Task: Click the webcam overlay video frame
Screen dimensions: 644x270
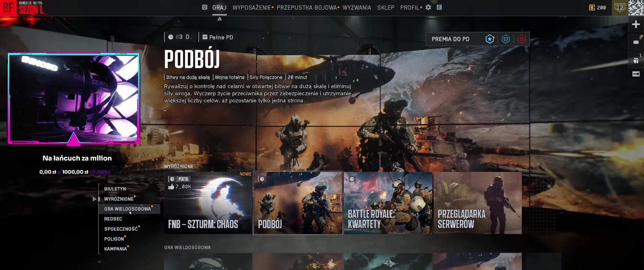Action: pos(74,99)
